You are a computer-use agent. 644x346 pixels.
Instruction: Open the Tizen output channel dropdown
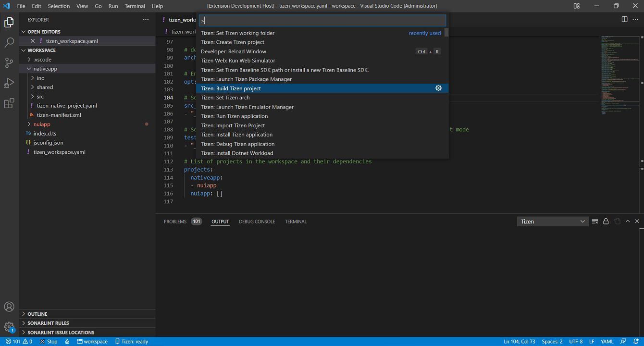(553, 222)
